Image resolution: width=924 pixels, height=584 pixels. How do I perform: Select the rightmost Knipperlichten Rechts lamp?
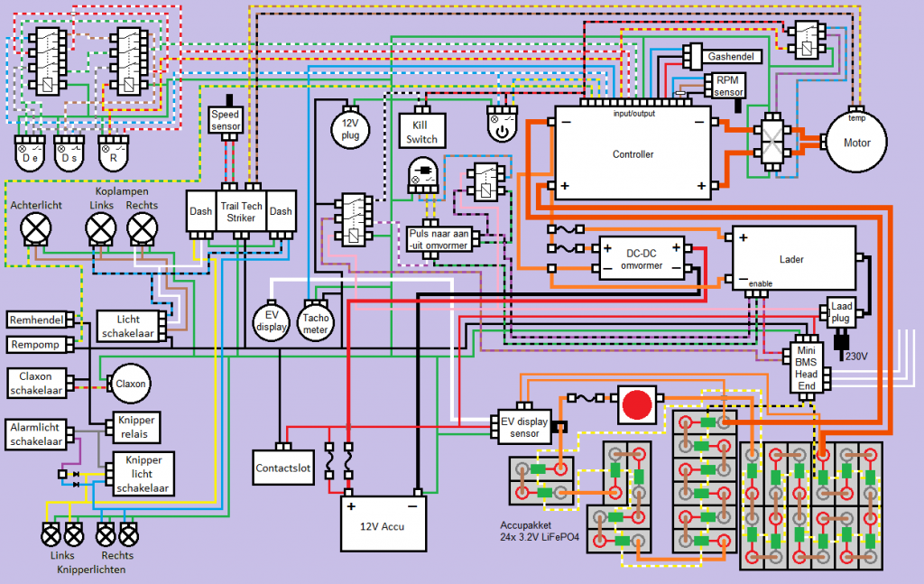click(x=128, y=535)
